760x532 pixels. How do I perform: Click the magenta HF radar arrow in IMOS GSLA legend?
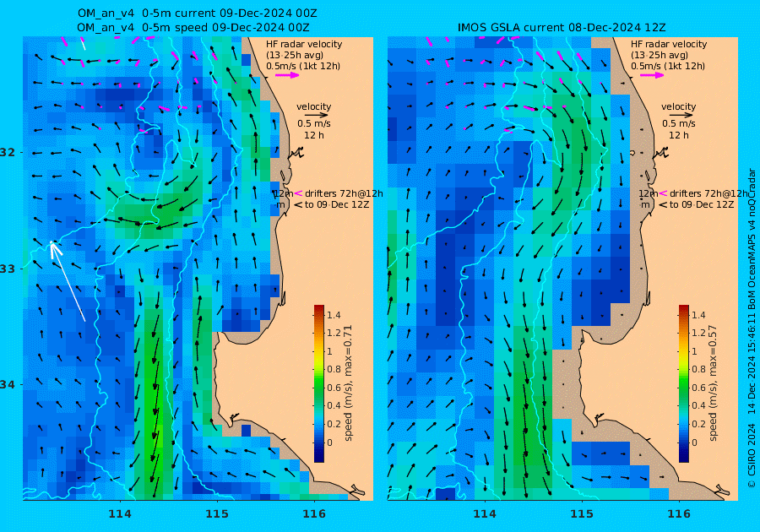(652, 75)
